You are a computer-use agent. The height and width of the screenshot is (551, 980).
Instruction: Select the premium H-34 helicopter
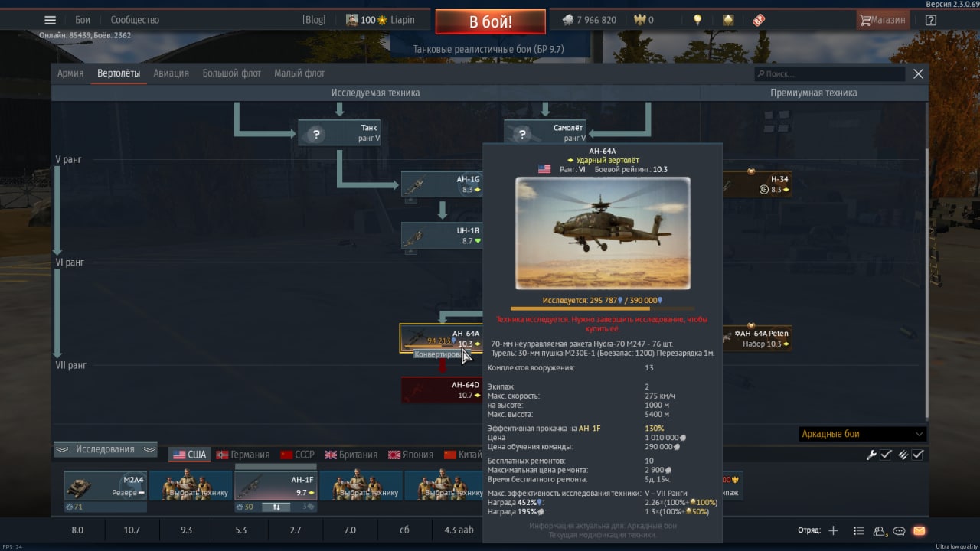(x=756, y=184)
